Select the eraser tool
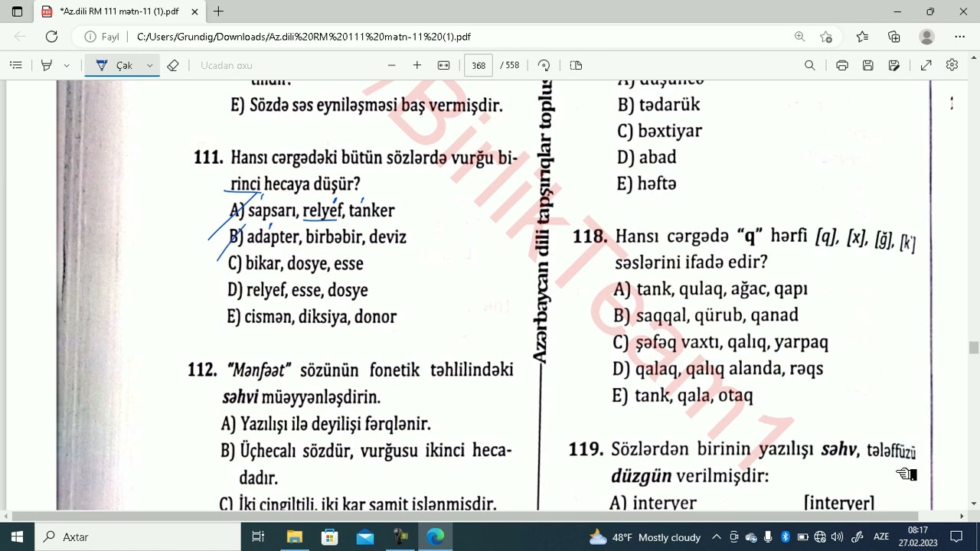Viewport: 980px width, 551px height. [x=173, y=66]
